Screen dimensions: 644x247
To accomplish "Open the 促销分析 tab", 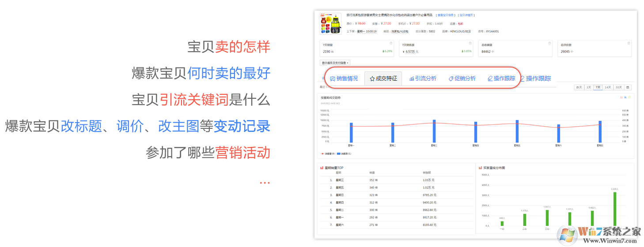I will [x=462, y=79].
